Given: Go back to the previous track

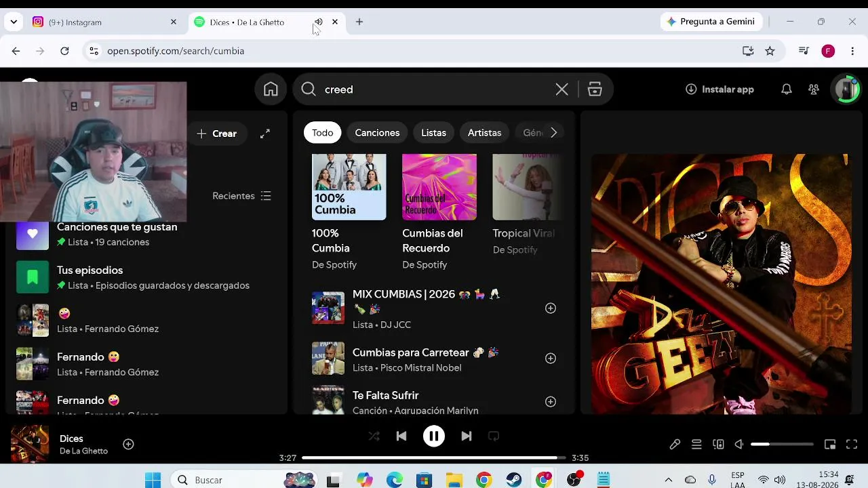Looking at the screenshot, I should pos(401,436).
